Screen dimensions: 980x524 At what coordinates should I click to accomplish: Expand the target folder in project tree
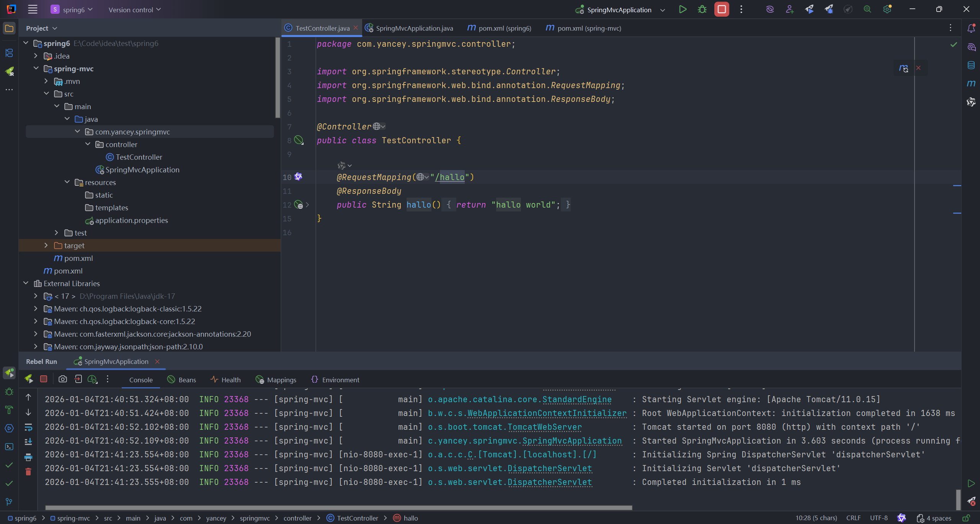46,246
